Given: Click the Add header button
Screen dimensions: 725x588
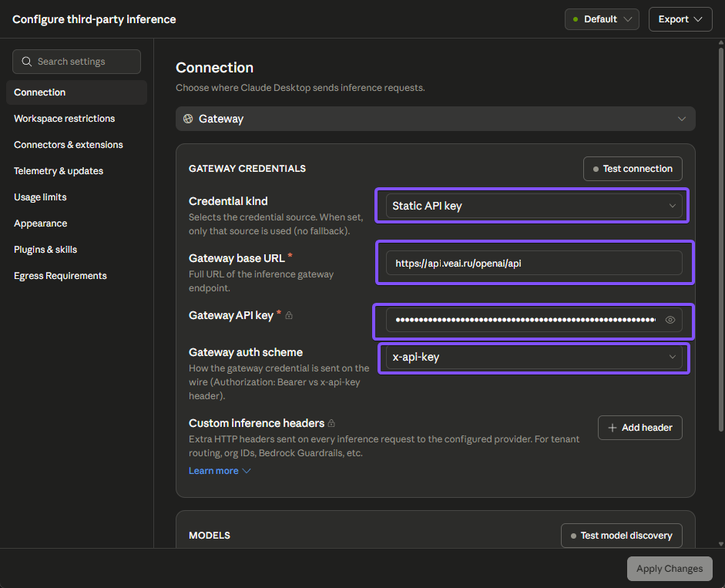Looking at the screenshot, I should (x=640, y=428).
